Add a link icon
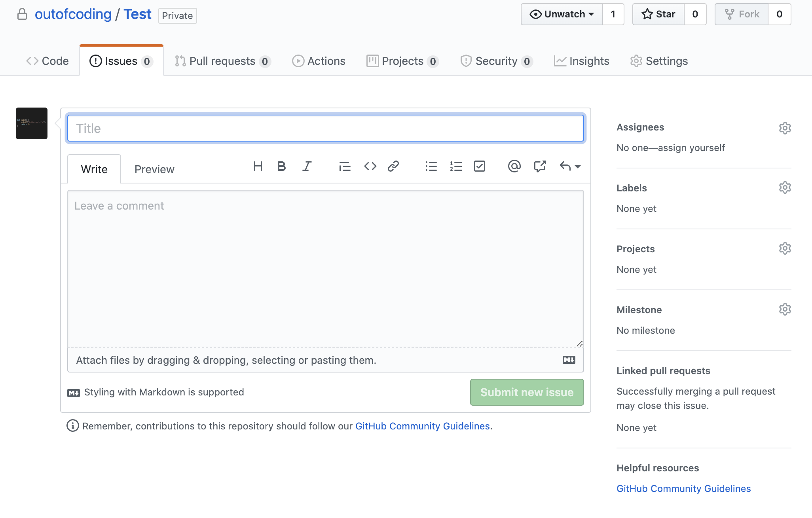812x518 pixels. (393, 166)
